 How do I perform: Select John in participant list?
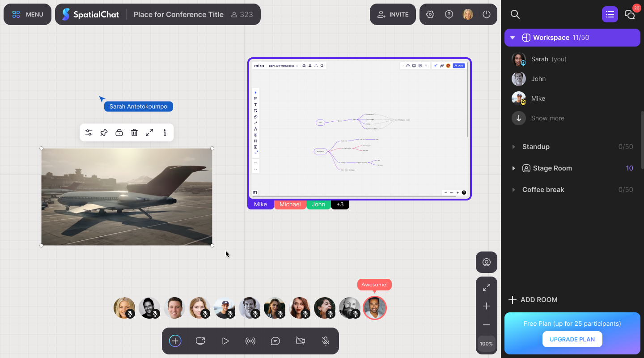572,79
